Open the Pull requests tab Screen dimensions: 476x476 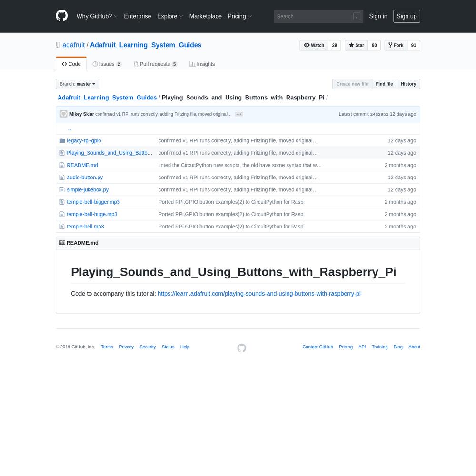click(x=155, y=64)
